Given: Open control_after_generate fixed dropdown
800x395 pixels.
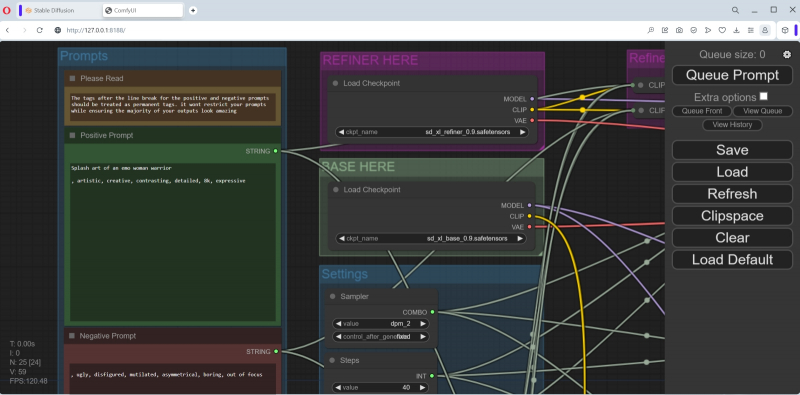Looking at the screenshot, I should coord(381,337).
